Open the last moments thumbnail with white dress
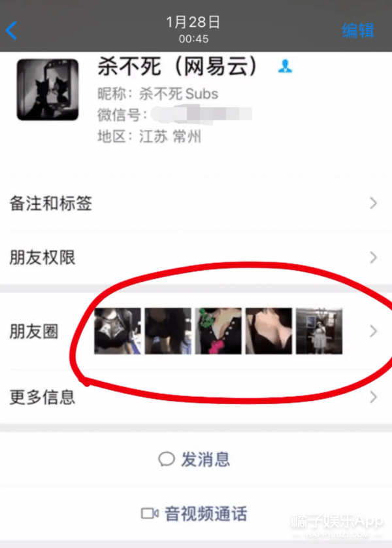Viewport: 392px width, 548px height. [319, 331]
